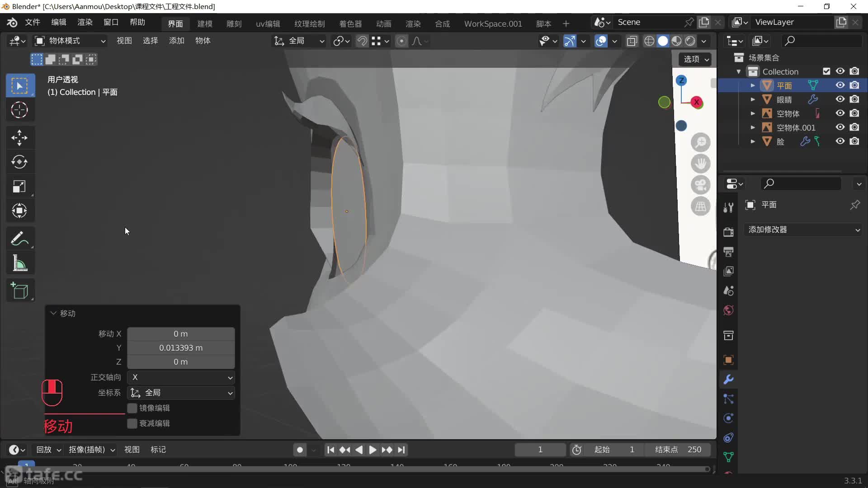Toggle visibility of 空物体.001
868x488 pixels.
(x=840, y=127)
